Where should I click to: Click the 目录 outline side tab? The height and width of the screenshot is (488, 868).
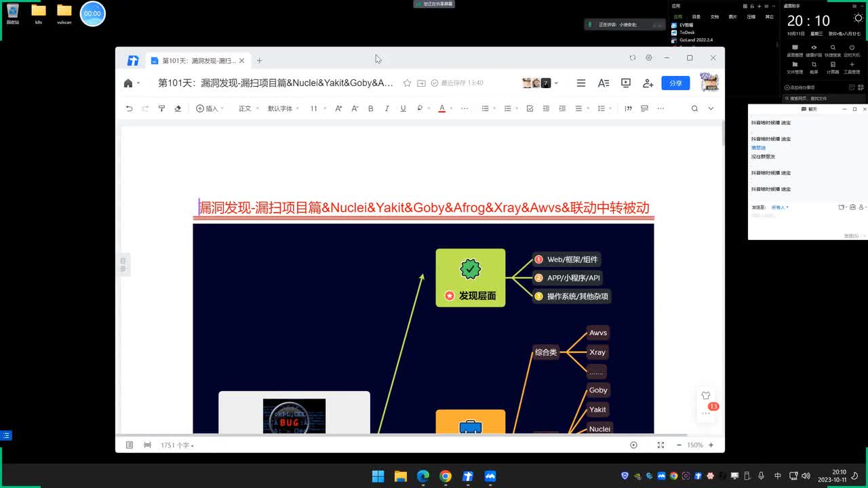point(123,264)
